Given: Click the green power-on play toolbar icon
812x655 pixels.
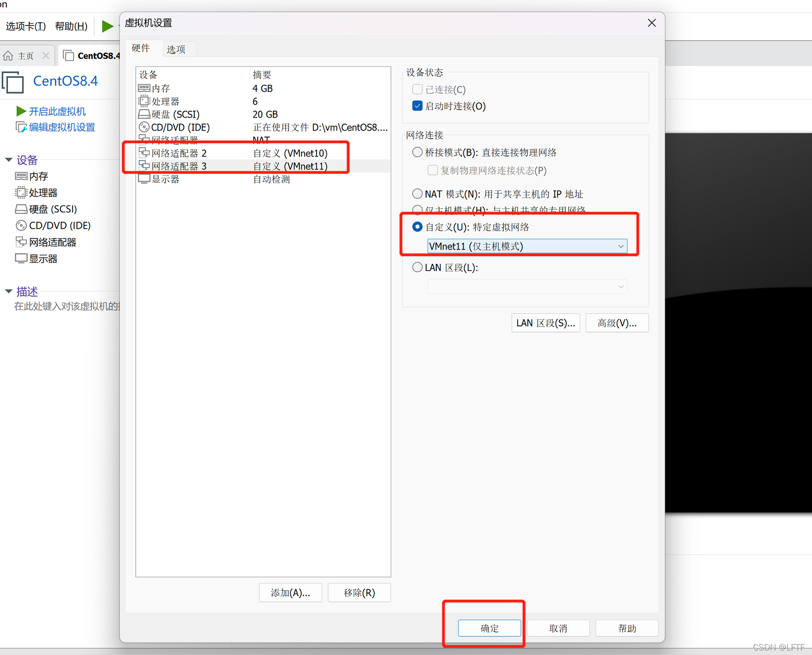Looking at the screenshot, I should (107, 26).
